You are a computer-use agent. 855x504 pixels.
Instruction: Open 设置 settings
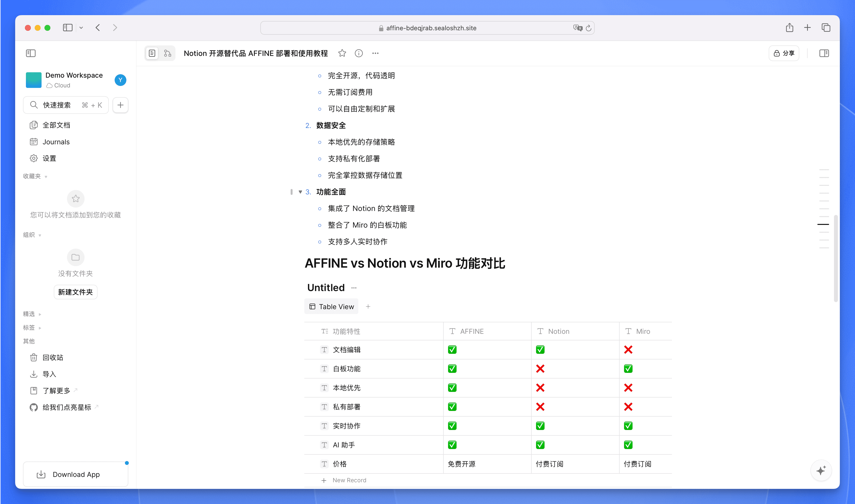pyautogui.click(x=76, y=158)
